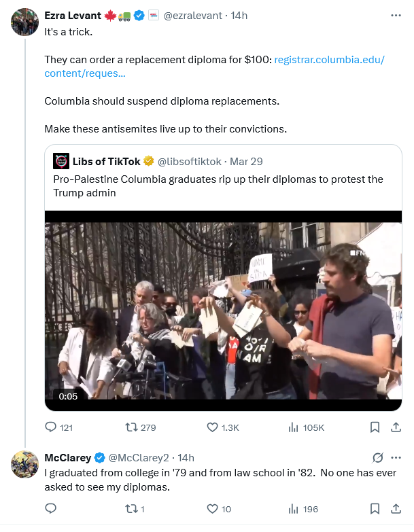View analytics for Ezra Levant's tweet
The height and width of the screenshot is (532, 414).
coord(294,427)
